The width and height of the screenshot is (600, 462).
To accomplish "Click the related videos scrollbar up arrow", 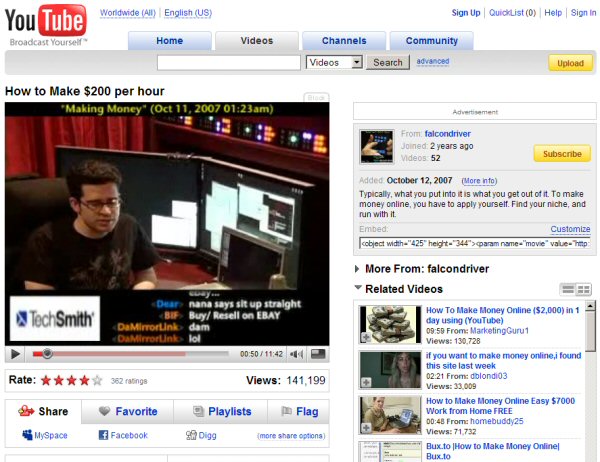I will pyautogui.click(x=590, y=305).
